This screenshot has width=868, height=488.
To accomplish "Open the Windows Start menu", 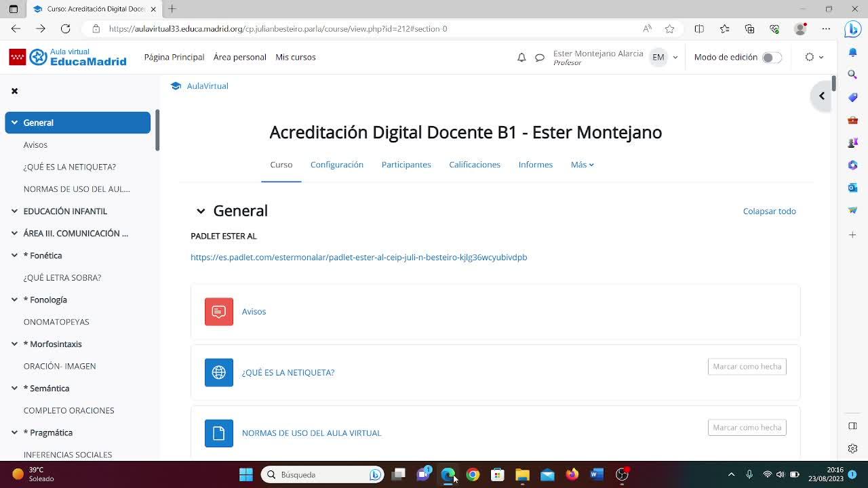I will coord(246,474).
